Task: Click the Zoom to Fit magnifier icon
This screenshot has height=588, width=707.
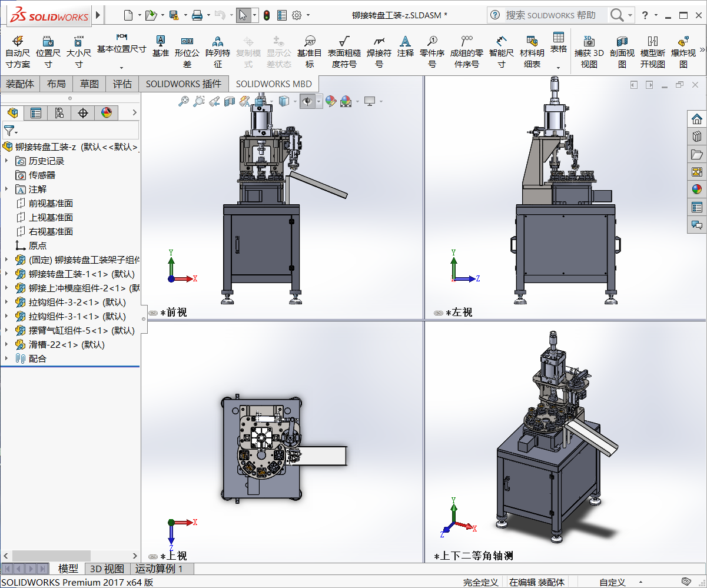Action: coord(184,101)
